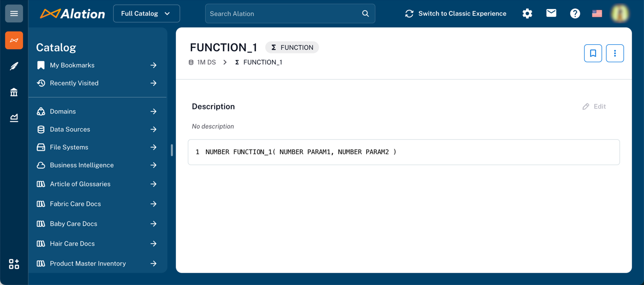Click the Baby Care Docs books icon

(41, 224)
